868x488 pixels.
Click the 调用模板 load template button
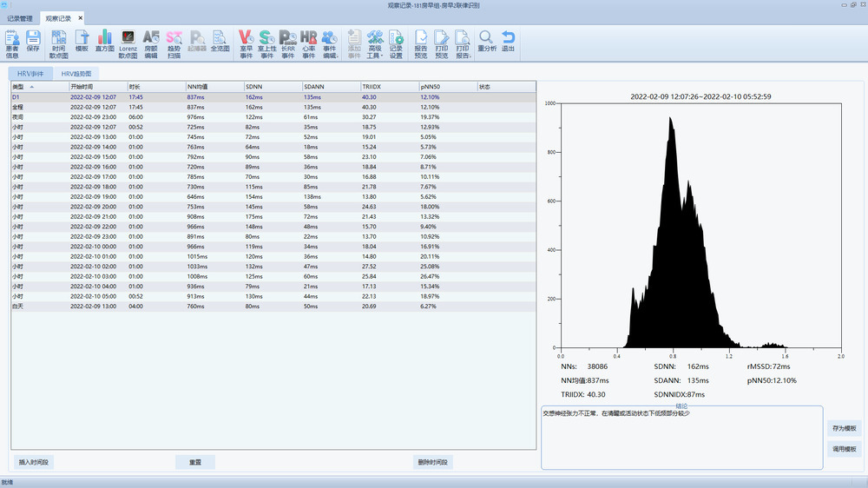[844, 449]
